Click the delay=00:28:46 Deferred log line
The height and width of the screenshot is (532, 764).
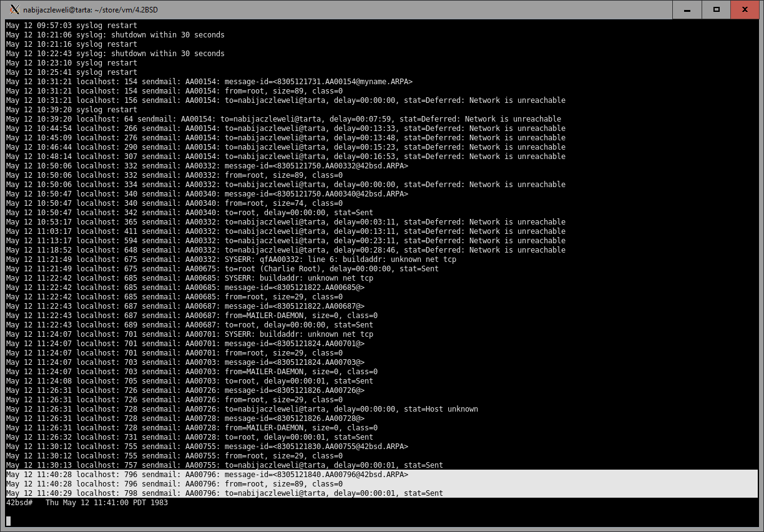coord(285,250)
